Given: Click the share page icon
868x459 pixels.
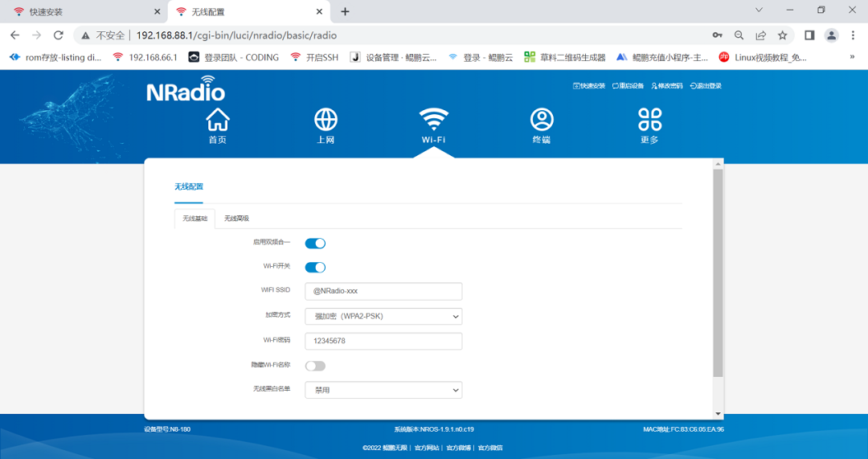Looking at the screenshot, I should pos(760,35).
